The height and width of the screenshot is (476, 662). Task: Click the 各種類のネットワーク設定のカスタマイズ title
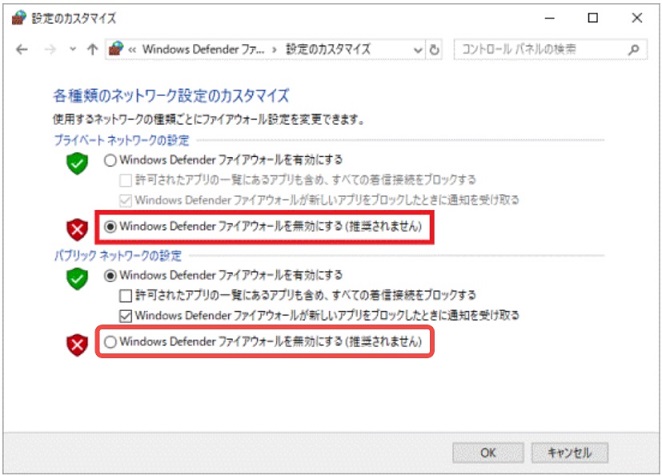click(x=171, y=96)
